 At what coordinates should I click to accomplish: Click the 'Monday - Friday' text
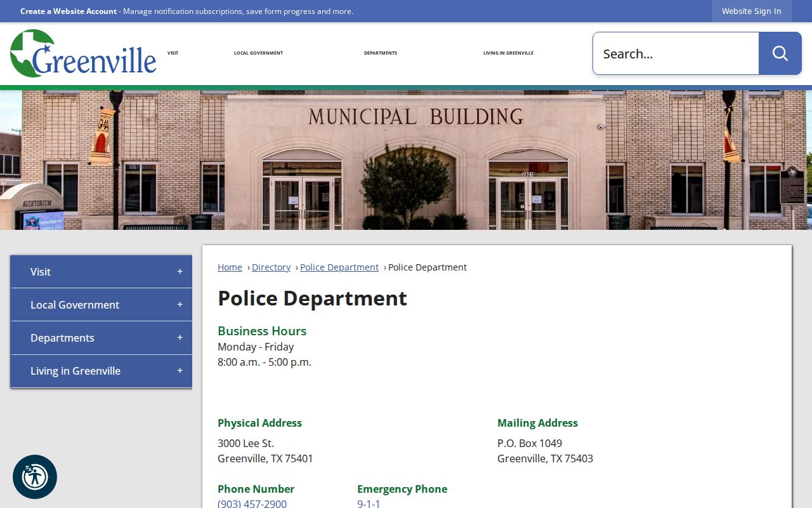tap(256, 347)
